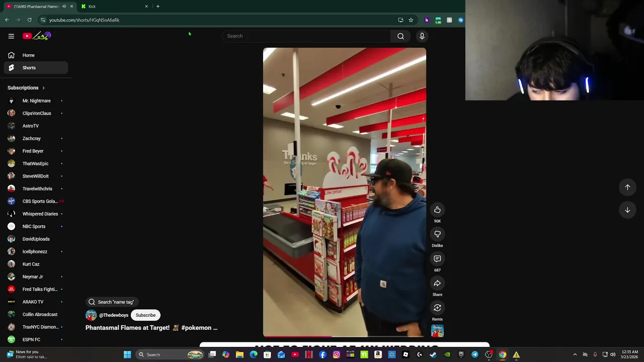
Task: Open the volume control in system tray
Action: tap(613, 354)
